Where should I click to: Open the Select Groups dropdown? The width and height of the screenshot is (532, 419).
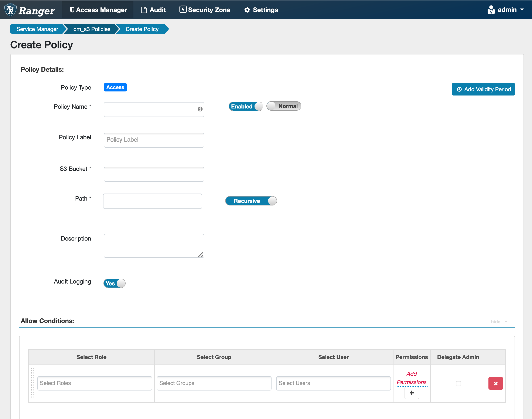[214, 383]
